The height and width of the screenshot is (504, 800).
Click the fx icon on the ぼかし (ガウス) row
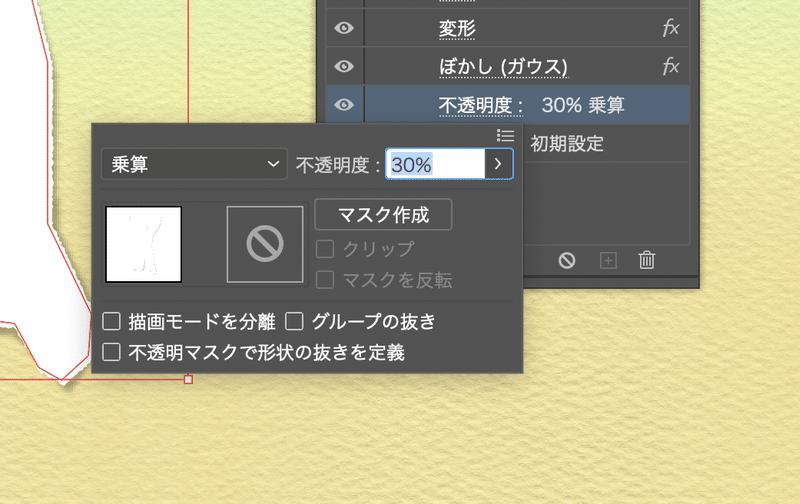tap(670, 66)
